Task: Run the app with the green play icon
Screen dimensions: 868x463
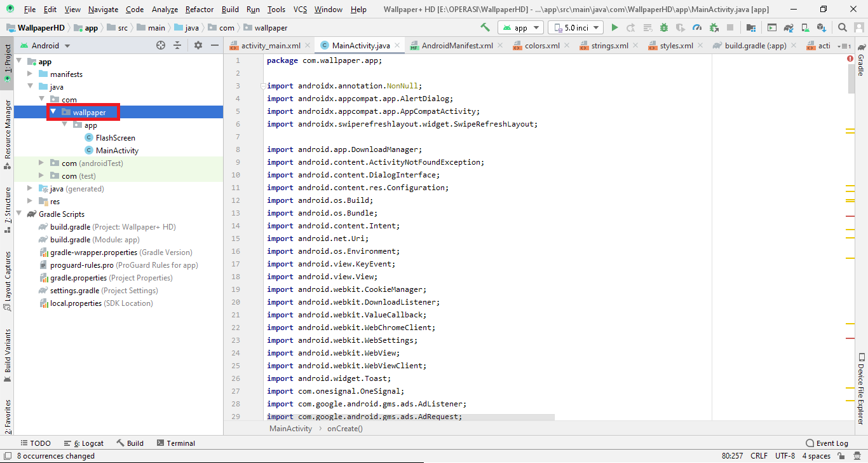Action: pyautogui.click(x=614, y=27)
